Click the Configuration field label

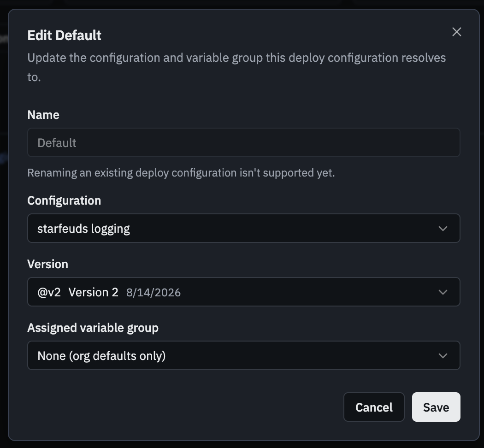[64, 200]
